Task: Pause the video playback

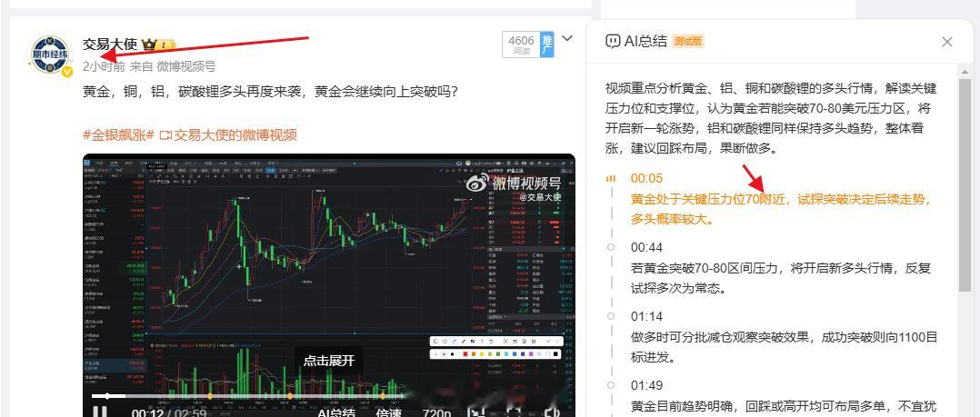Action: [99, 412]
